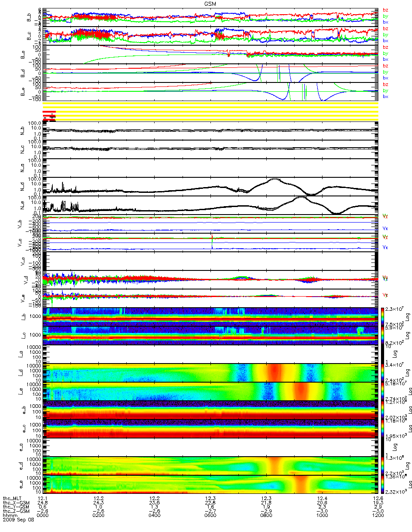
Task: Click the i_d ion spectrogram panel
Action: click(x=210, y=372)
